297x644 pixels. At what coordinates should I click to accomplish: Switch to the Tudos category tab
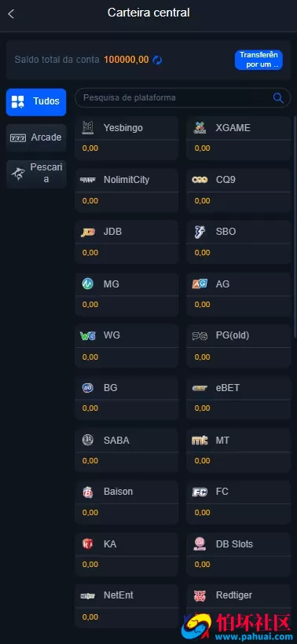pos(36,102)
